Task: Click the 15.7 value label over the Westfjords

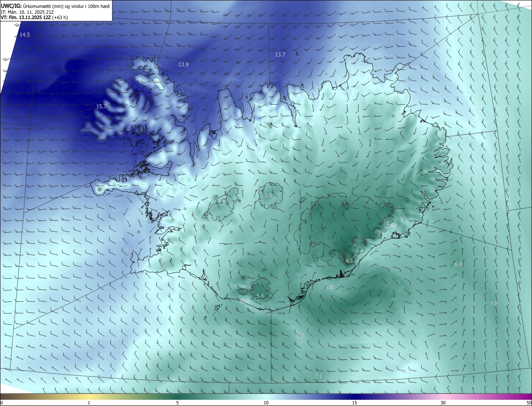Action: [x=101, y=107]
